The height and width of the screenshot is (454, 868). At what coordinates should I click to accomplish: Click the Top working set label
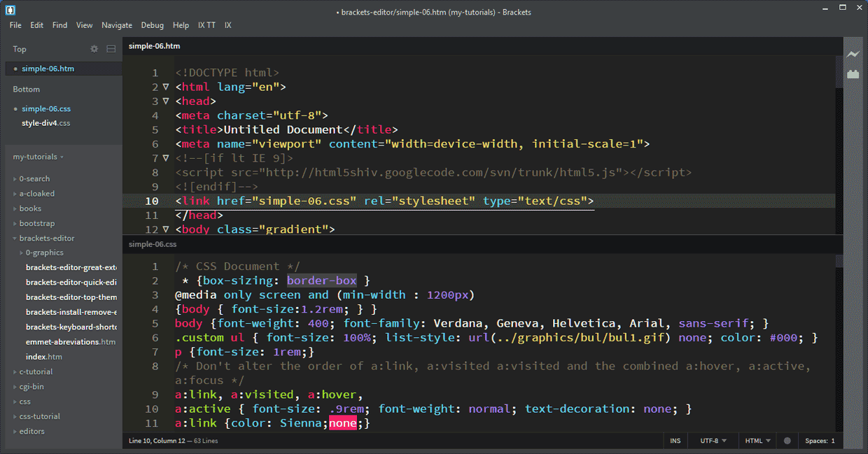click(20, 49)
